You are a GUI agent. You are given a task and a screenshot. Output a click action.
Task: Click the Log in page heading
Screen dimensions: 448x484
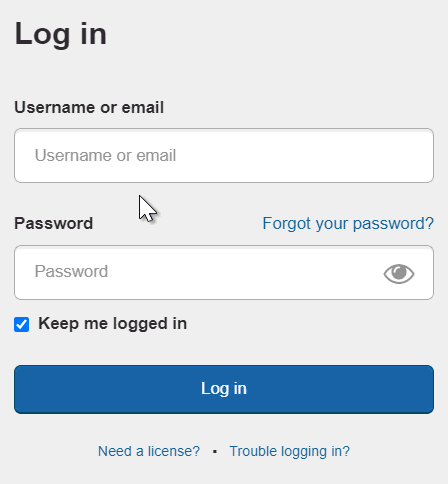pos(61,34)
